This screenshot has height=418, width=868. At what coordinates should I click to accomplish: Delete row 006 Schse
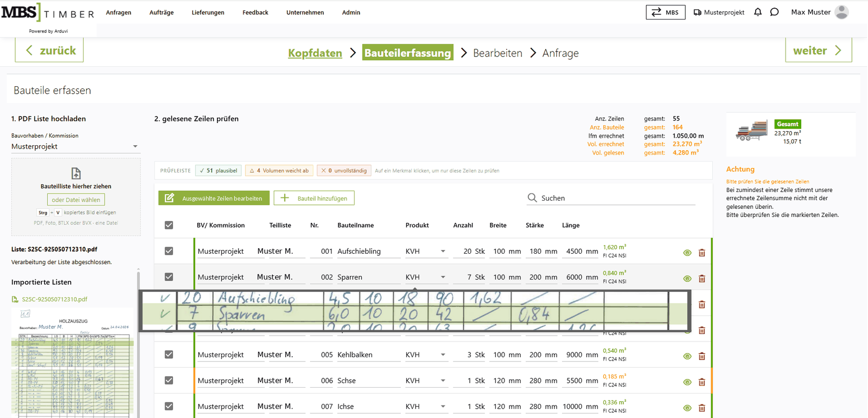702,382
